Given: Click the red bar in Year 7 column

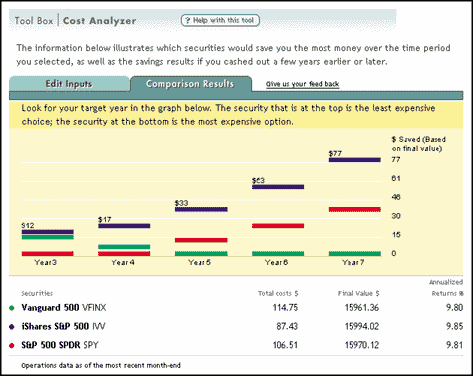Looking at the screenshot, I should [x=355, y=209].
